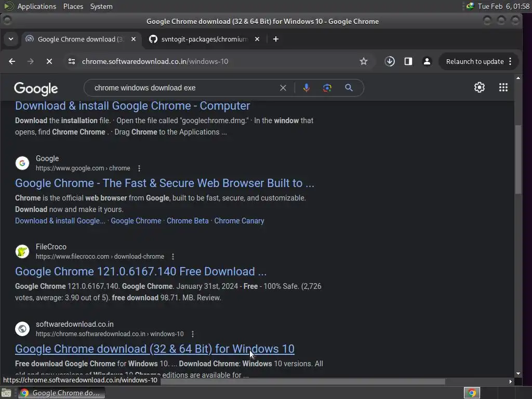
Task: Click the vertical page scrollbar thumb
Action: point(518,160)
